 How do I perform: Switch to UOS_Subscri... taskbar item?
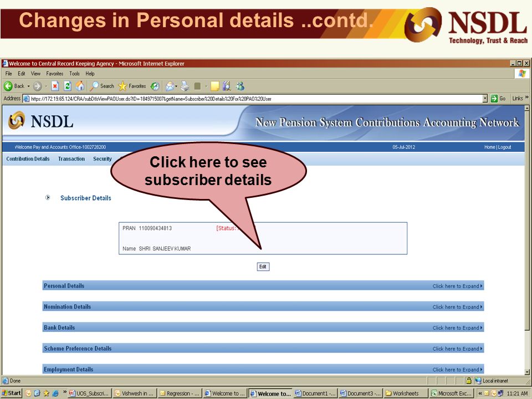(90, 393)
